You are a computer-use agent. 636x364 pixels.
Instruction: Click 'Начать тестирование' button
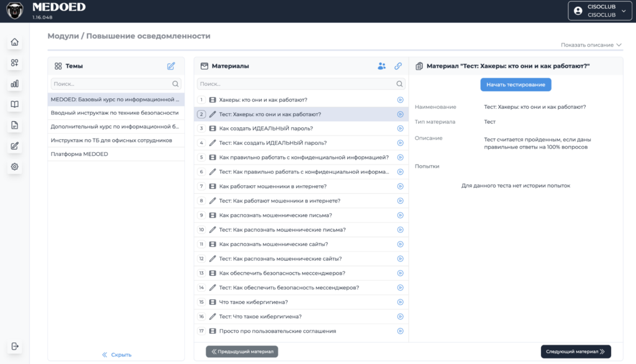[516, 84]
